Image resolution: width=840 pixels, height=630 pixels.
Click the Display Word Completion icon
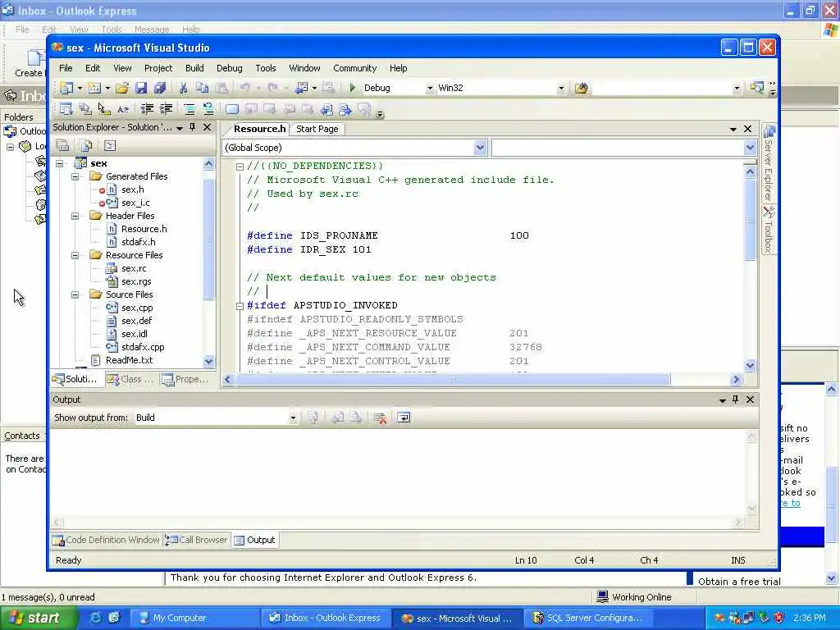tap(123, 109)
